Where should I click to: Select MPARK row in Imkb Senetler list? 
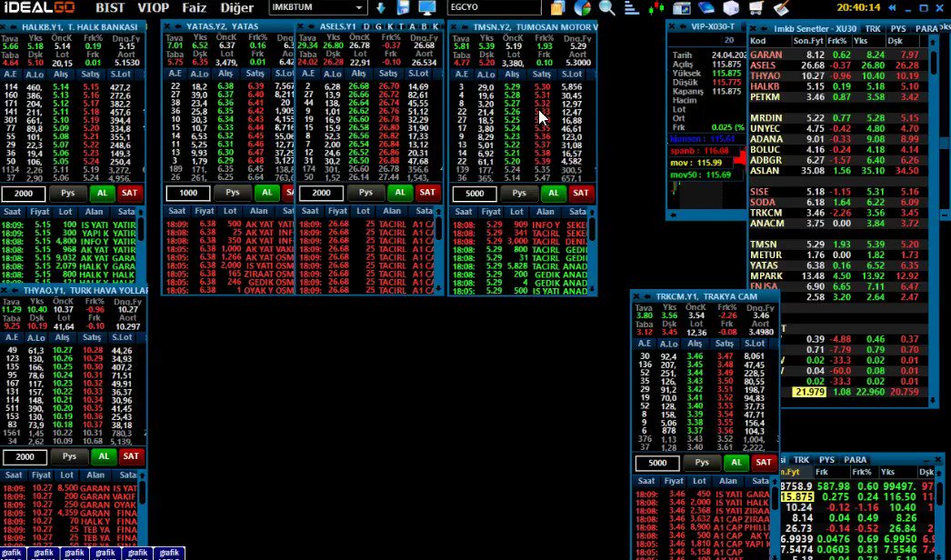(x=838, y=276)
